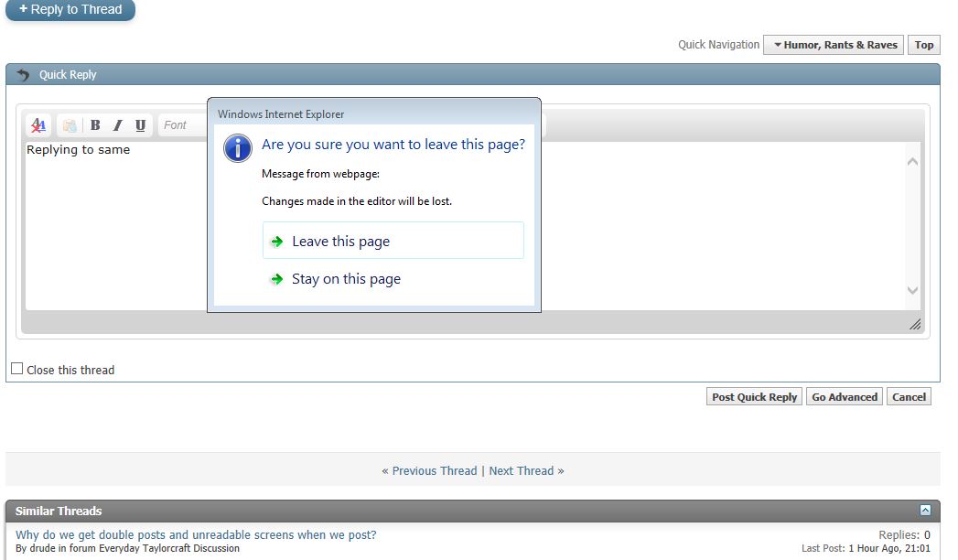Image resolution: width=958 pixels, height=560 pixels.
Task: Collapse the Similar Threads section
Action: 925,511
